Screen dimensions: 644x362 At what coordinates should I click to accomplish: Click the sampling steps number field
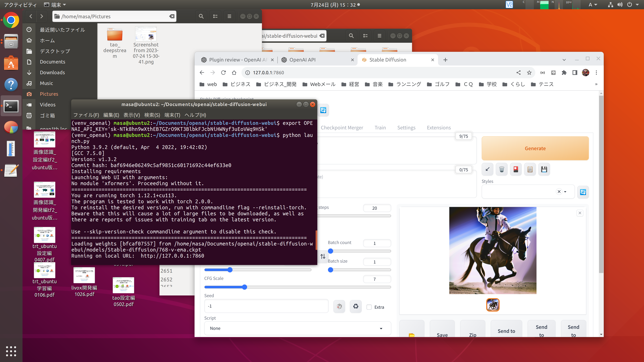(377, 208)
